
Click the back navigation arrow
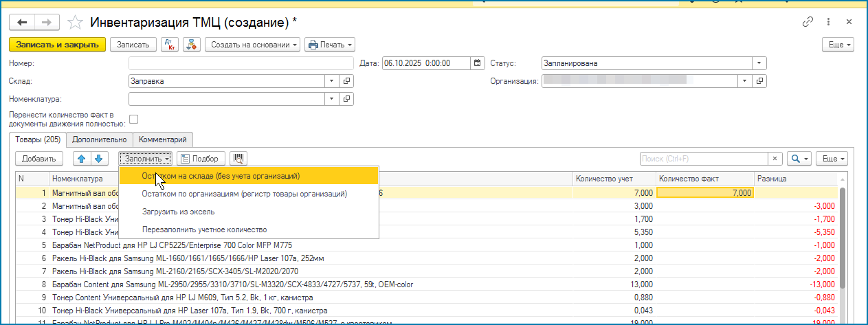click(22, 23)
